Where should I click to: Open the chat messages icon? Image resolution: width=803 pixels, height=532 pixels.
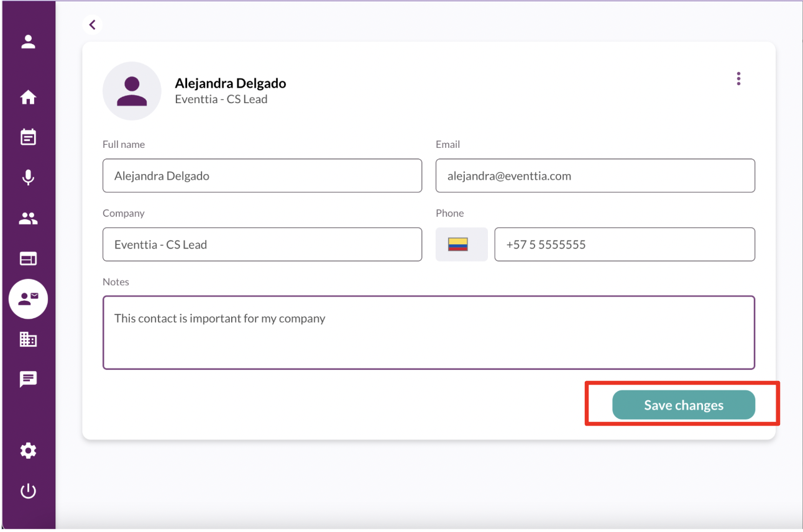tap(28, 379)
